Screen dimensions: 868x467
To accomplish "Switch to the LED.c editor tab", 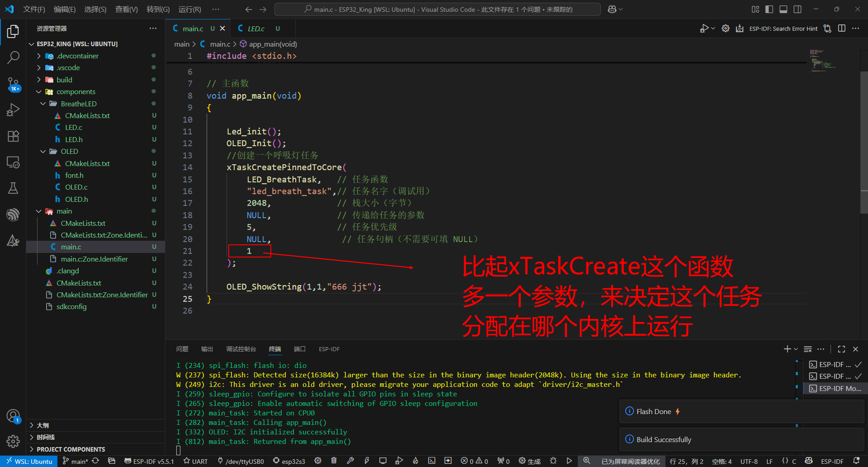I will click(256, 29).
